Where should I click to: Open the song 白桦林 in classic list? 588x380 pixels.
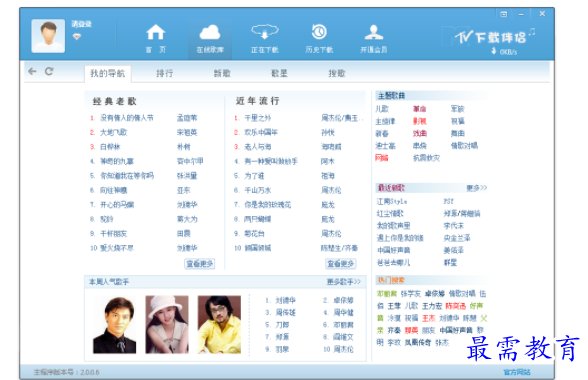110,147
